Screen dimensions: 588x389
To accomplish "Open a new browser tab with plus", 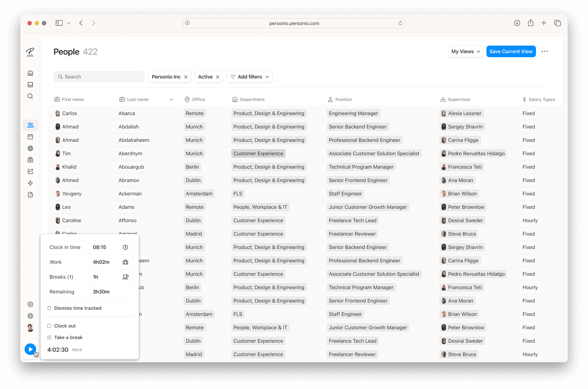I will [x=544, y=23].
